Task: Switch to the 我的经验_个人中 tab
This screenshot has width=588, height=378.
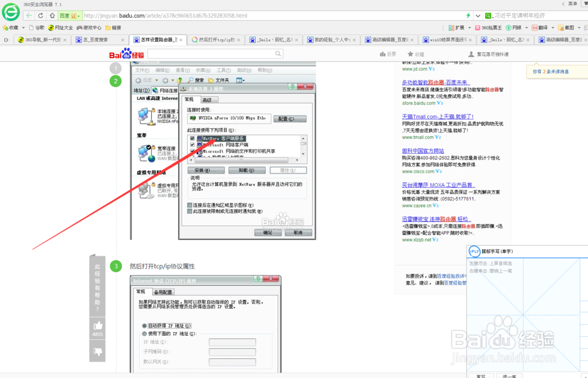Action: point(332,39)
